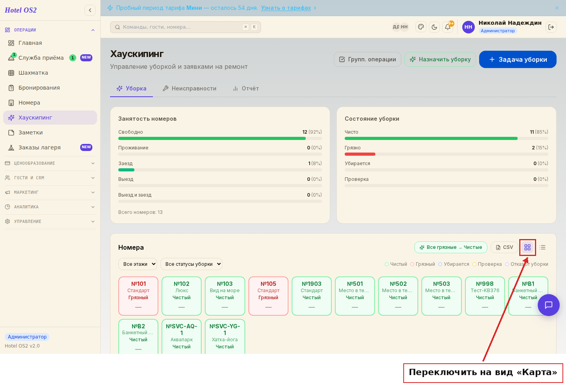Open the color theme palette

(x=421, y=27)
